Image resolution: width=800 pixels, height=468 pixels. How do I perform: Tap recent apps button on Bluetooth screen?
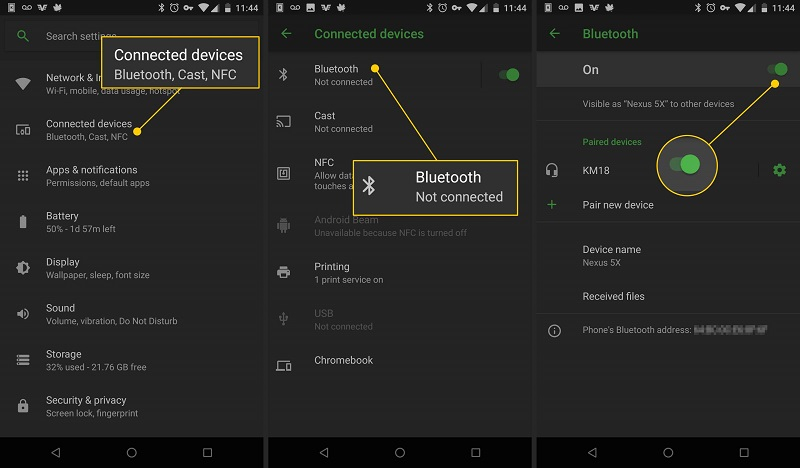[x=744, y=453]
